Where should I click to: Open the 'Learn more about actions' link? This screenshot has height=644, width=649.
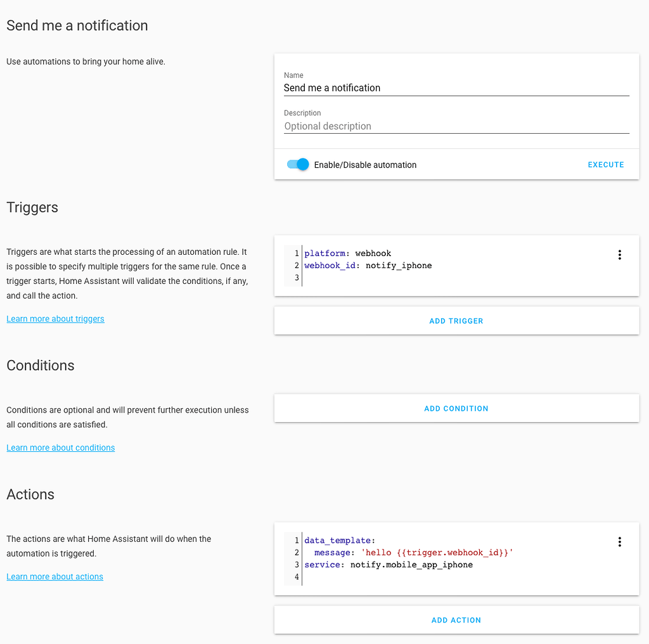[x=55, y=576]
